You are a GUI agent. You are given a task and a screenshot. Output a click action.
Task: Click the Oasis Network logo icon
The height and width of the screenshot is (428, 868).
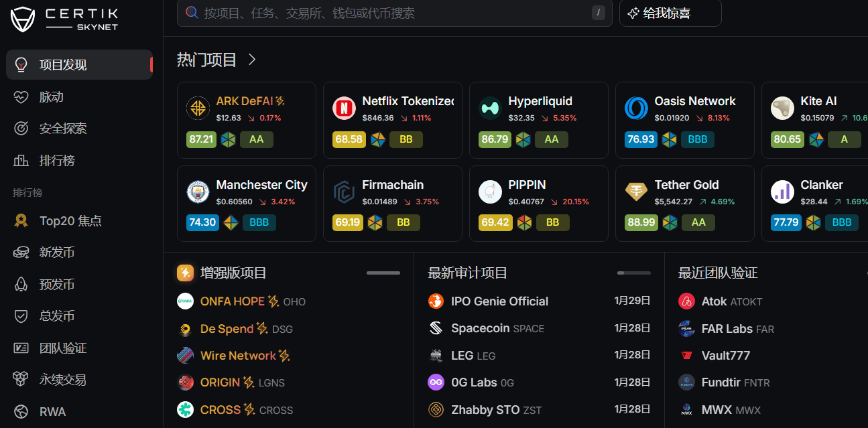pyautogui.click(x=636, y=108)
